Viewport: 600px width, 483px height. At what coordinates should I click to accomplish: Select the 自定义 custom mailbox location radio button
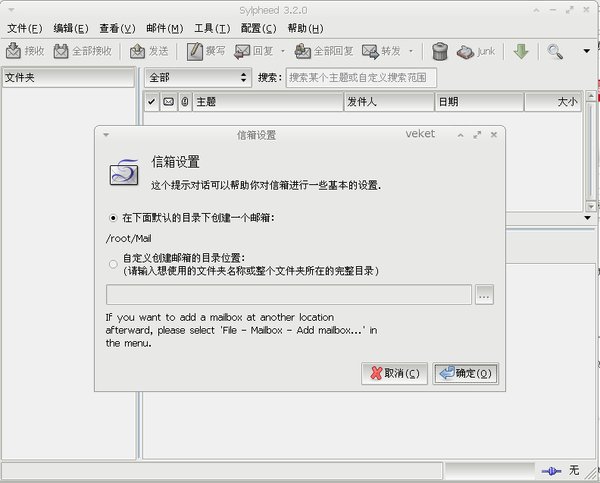click(113, 264)
